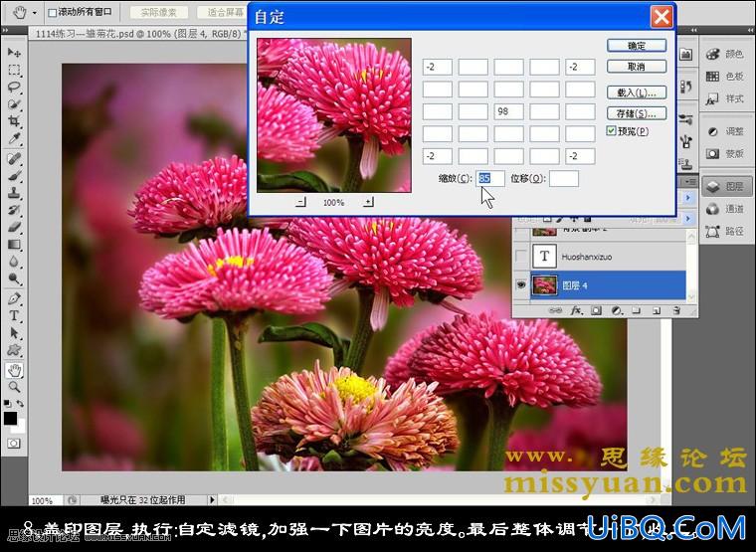Viewport: 756px width, 552px height.
Task: Select the Crop tool
Action: (14, 121)
